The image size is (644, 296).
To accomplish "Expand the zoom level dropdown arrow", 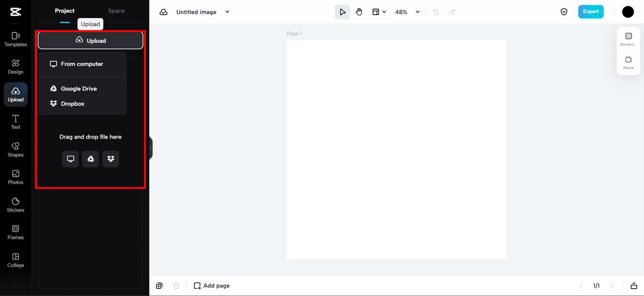I will coord(418,12).
